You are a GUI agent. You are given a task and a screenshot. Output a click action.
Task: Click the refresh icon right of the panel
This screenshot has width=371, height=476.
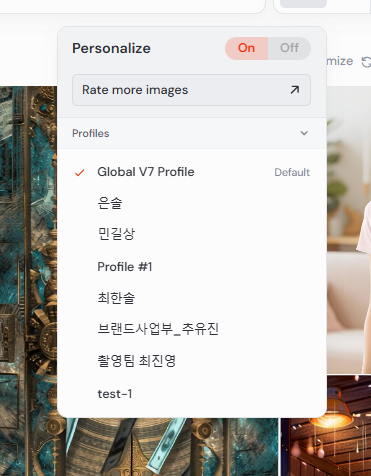366,62
